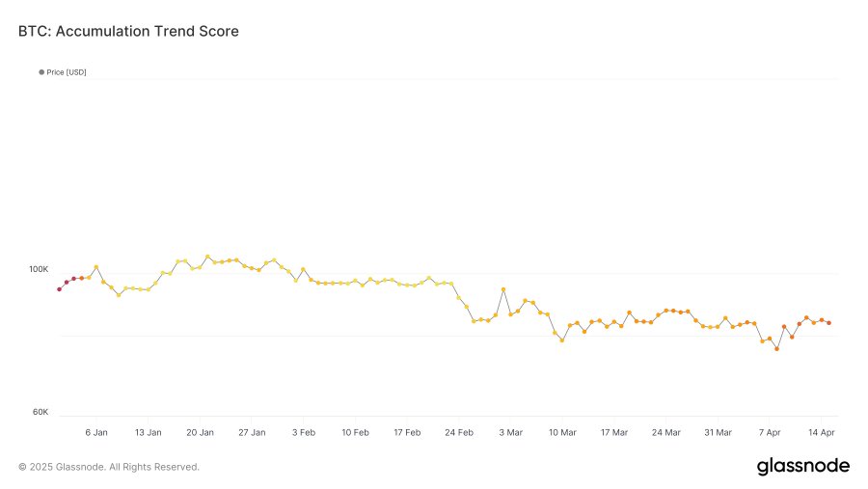Click the 31 Mar date label
Viewport: 868px width, 489px height.
pos(718,433)
